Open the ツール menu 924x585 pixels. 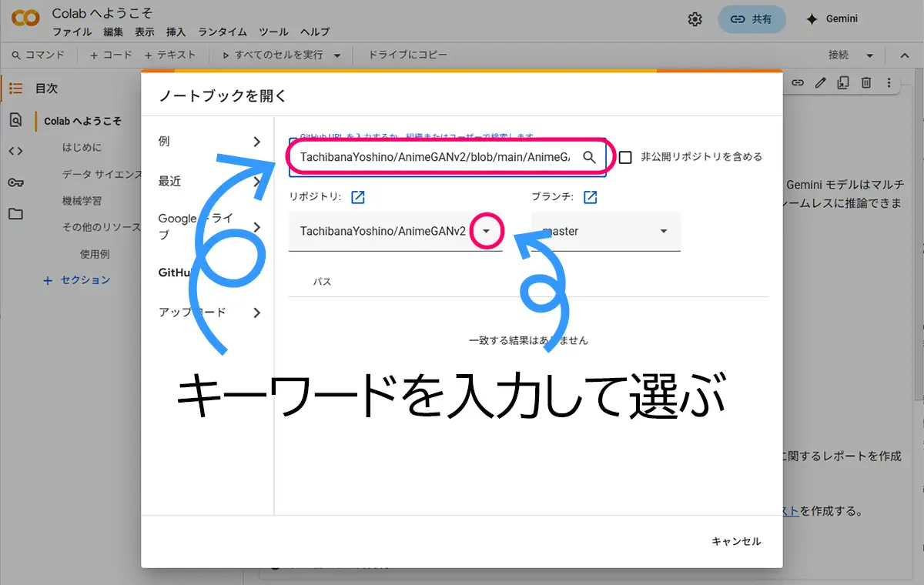tap(273, 32)
